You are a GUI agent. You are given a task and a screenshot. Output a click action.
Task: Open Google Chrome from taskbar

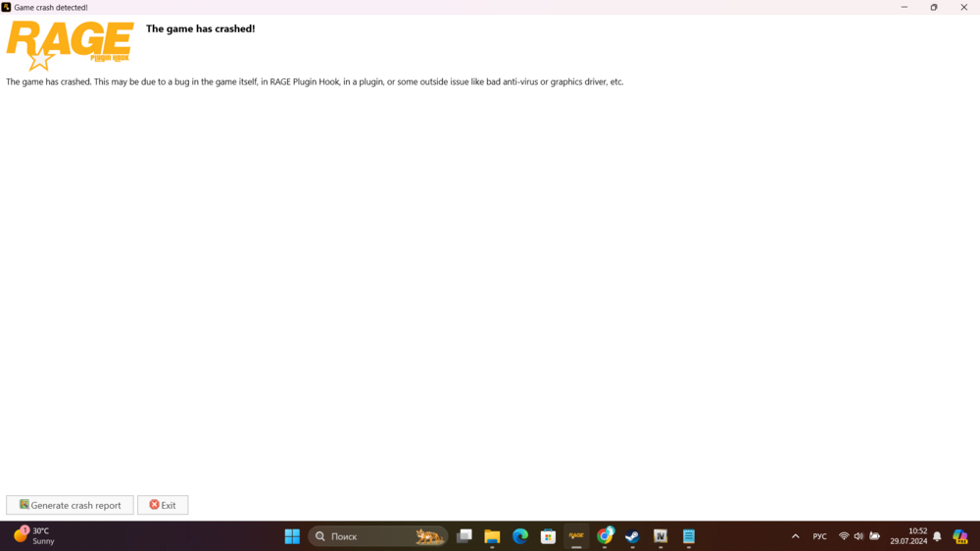pos(605,536)
